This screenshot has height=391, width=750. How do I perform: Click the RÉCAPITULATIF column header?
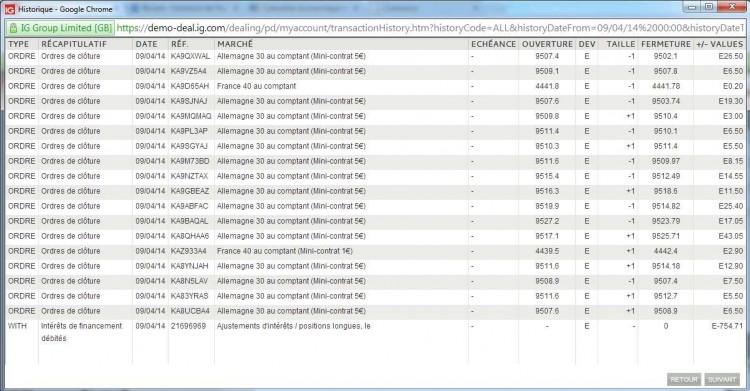[x=74, y=44]
